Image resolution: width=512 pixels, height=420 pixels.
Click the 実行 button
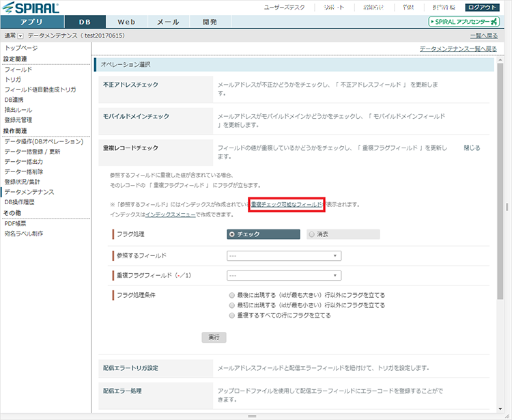[x=214, y=337]
